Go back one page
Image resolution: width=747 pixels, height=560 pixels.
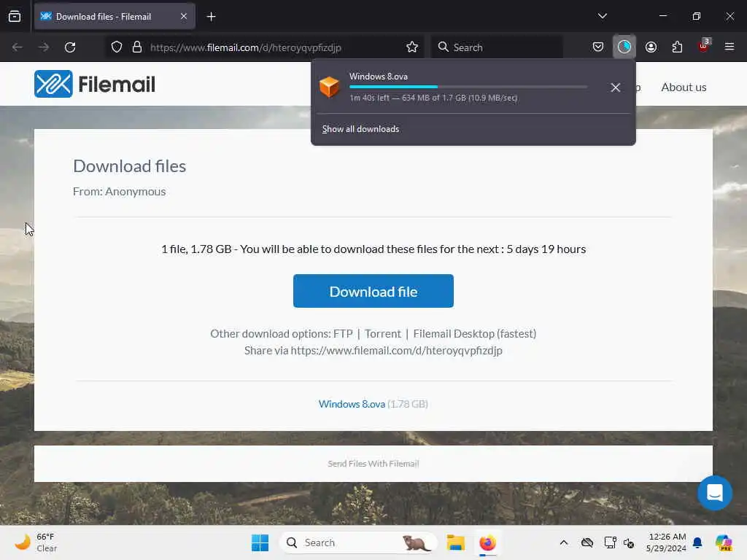click(x=18, y=47)
